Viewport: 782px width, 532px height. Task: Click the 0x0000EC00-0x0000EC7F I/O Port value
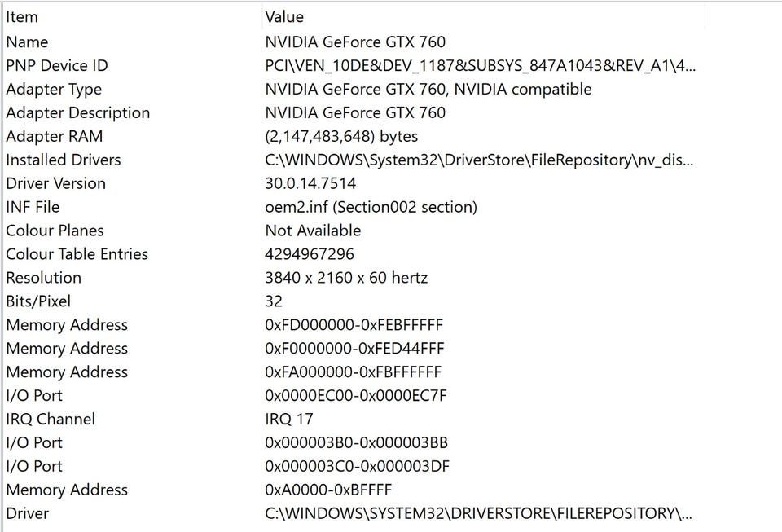356,396
